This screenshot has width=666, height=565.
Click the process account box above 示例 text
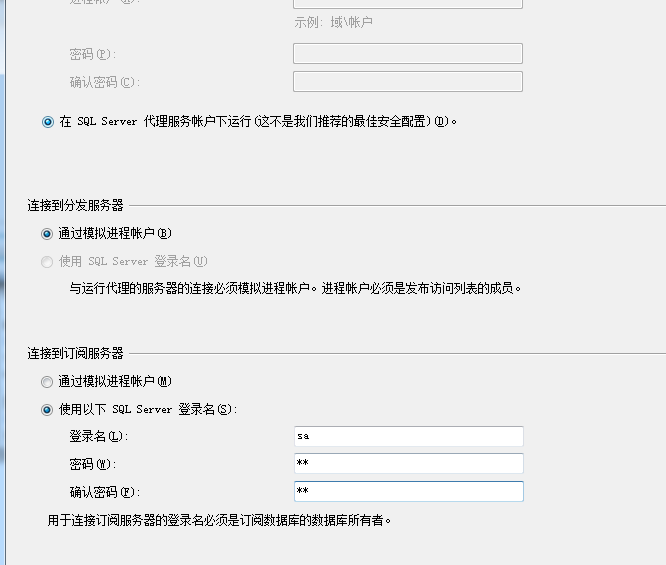pyautogui.click(x=407, y=3)
